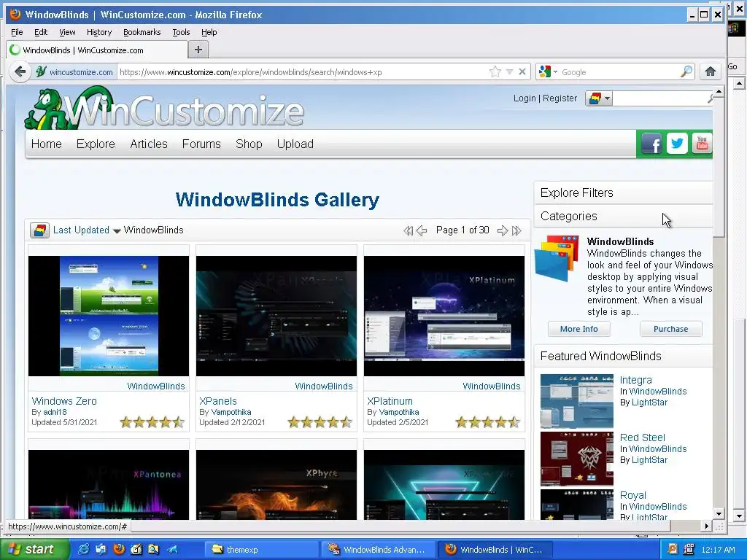Open the XPanels skin thumbnail
The width and height of the screenshot is (747, 560).
[276, 316]
